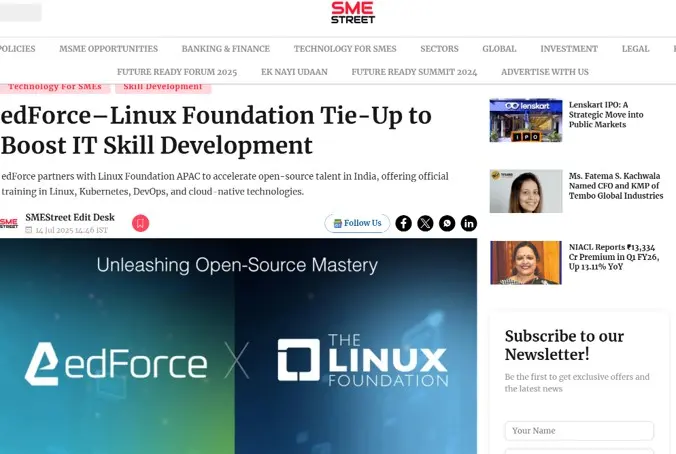Read Ms. Fatema S. Kachwala CFO article
Viewport: 676px width, 454px height.
(616, 186)
